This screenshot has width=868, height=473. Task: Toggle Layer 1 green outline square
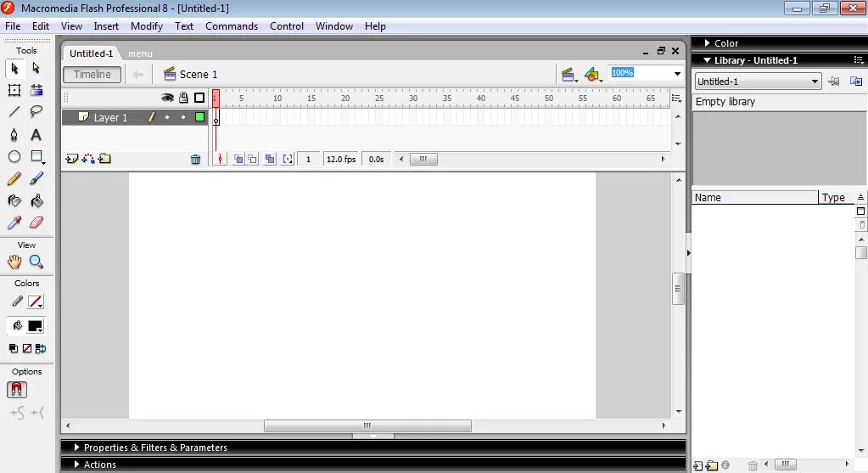coord(200,117)
